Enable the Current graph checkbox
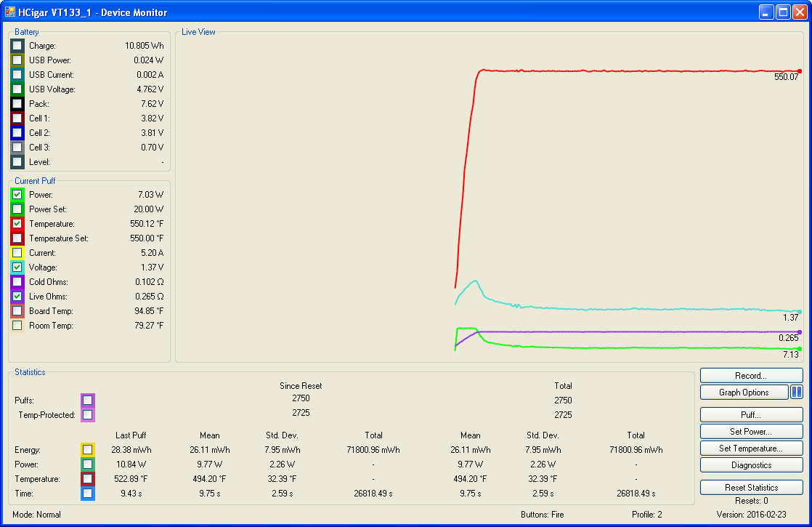 [17, 253]
